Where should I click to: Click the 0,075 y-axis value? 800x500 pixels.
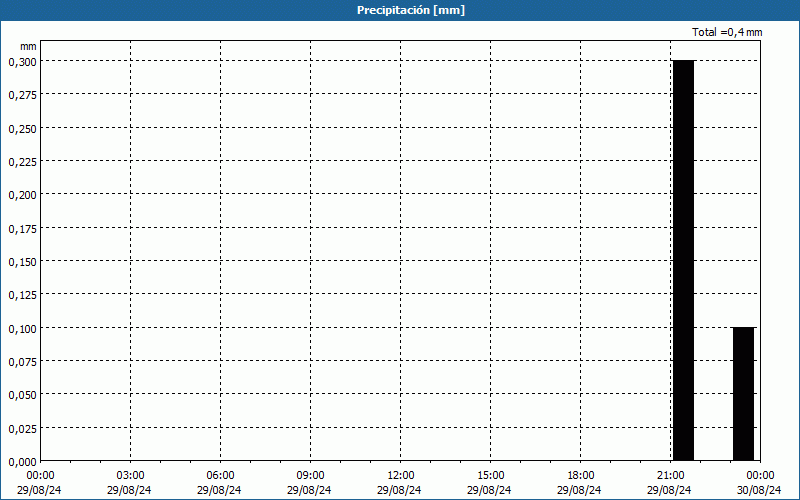(x=22, y=362)
